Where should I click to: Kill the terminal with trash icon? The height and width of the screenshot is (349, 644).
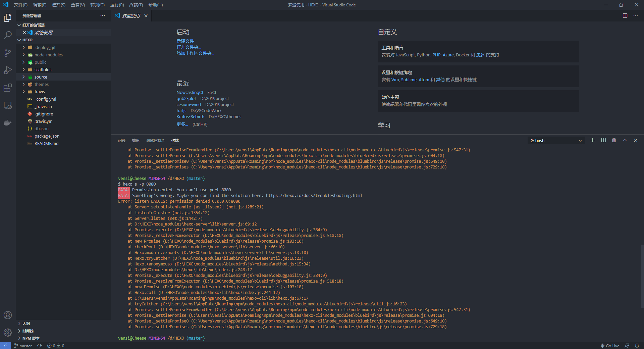pyautogui.click(x=614, y=140)
